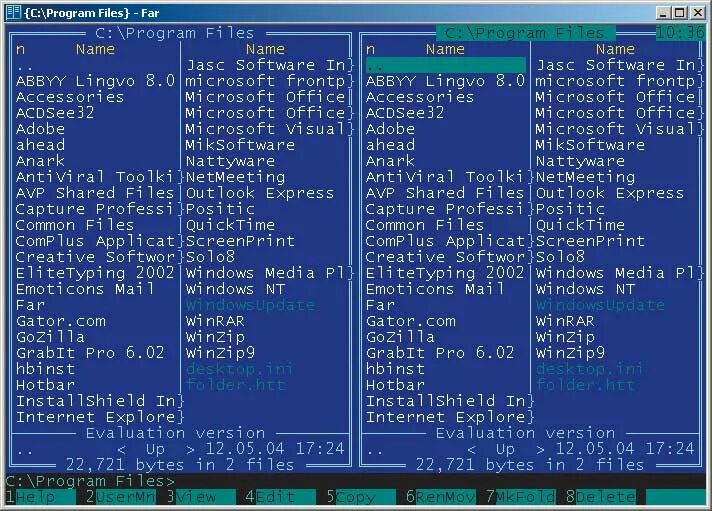Select 'ABBYY Lingvo 8.0' in the left panel
712x511 pixels.
coord(95,81)
